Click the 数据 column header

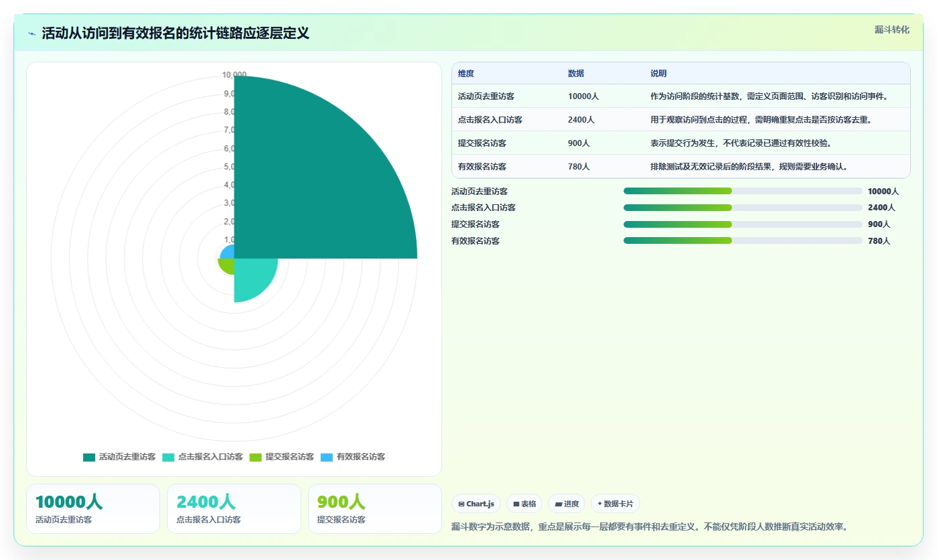coord(576,74)
